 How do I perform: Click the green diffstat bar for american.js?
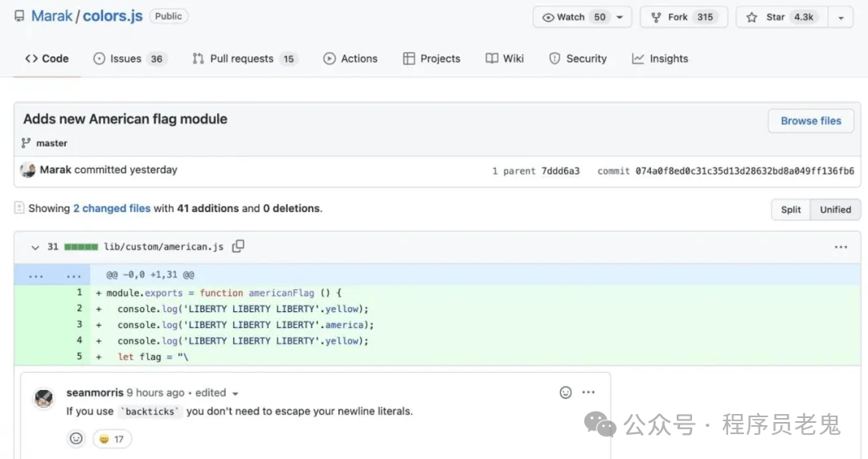coord(81,247)
